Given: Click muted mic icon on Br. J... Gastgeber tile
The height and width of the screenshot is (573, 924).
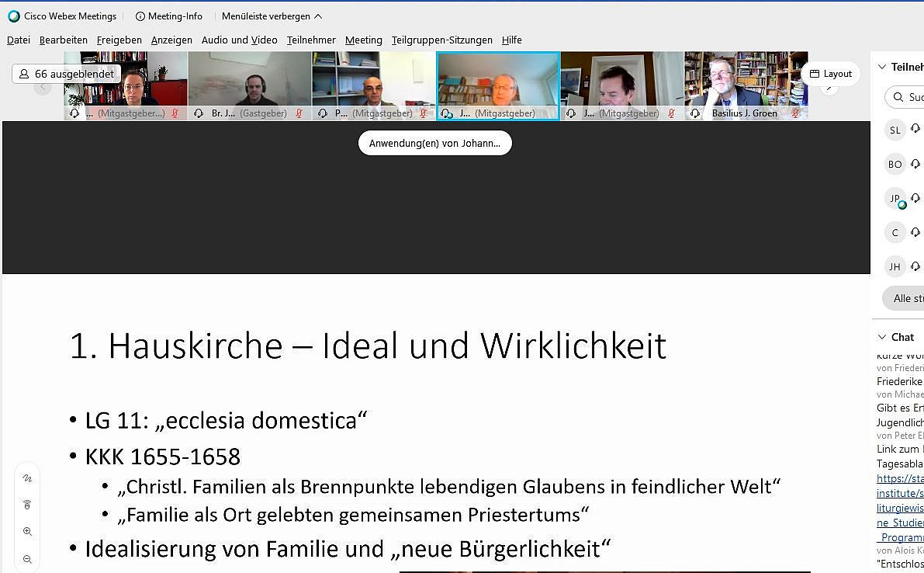Looking at the screenshot, I should click(299, 113).
